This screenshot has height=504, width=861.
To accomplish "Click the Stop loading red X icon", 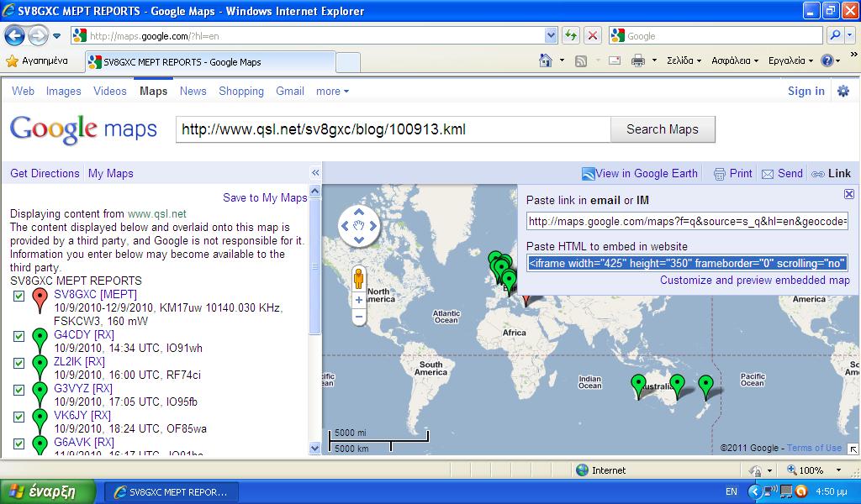I will coord(593,36).
